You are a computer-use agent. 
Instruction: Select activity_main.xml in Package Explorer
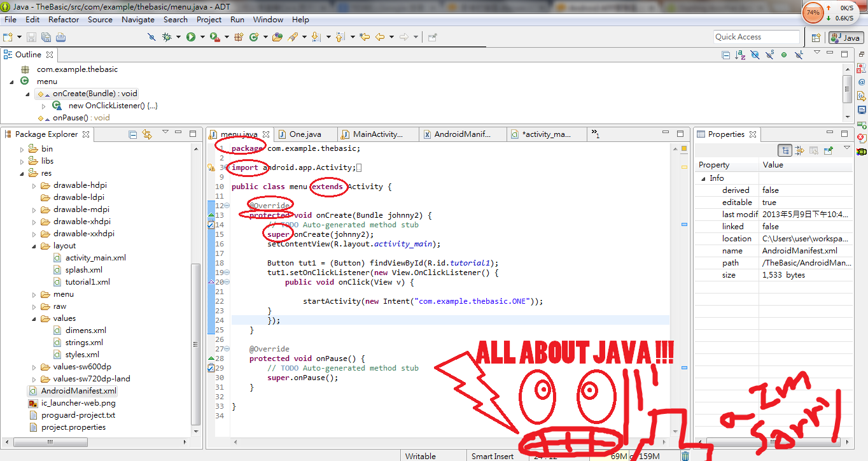pos(95,258)
